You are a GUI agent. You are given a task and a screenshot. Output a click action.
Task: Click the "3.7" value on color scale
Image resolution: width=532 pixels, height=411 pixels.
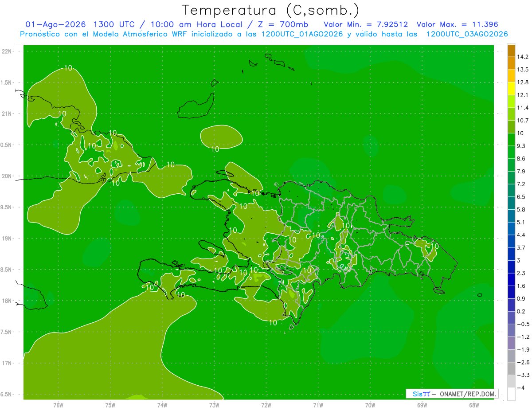pyautogui.click(x=521, y=247)
